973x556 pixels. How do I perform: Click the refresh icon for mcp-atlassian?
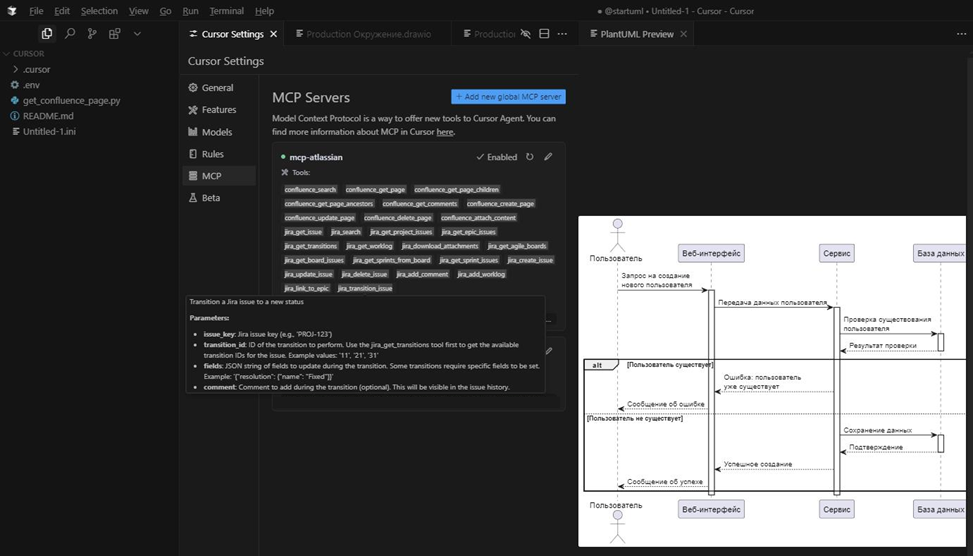530,157
